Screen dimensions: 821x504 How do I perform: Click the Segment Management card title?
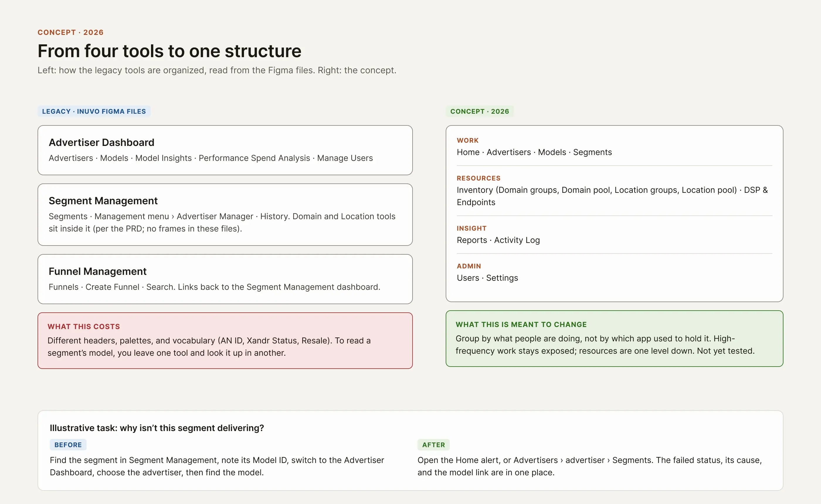(103, 201)
